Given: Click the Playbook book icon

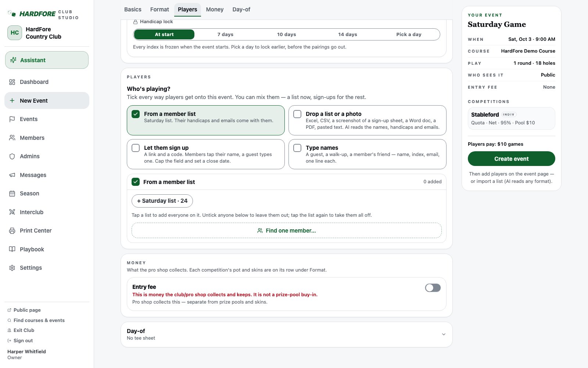Looking at the screenshot, I should (x=12, y=249).
